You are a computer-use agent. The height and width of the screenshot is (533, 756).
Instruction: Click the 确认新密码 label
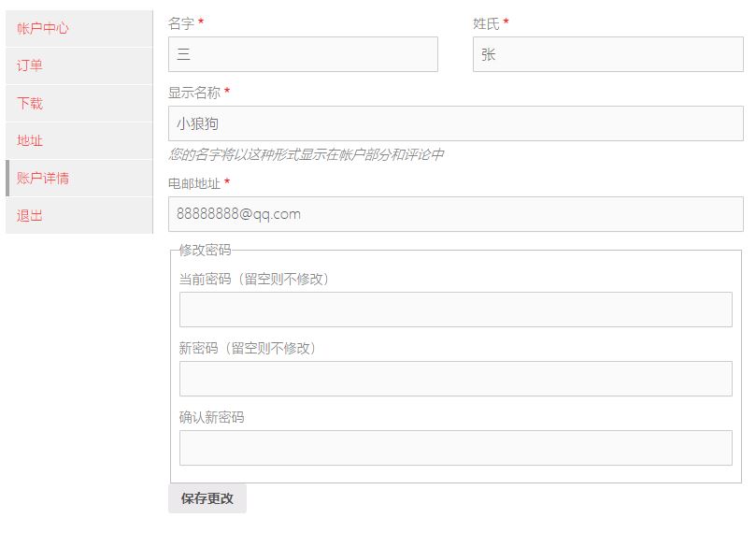[211, 417]
